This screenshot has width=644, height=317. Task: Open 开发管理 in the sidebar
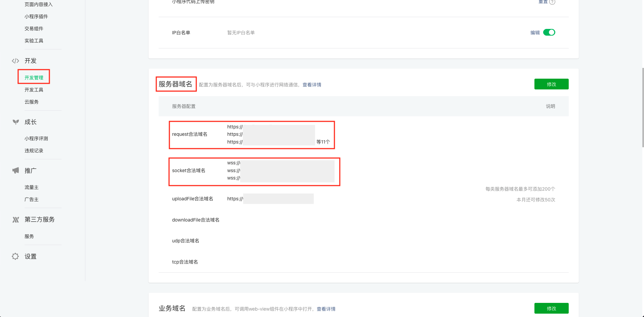pyautogui.click(x=34, y=78)
